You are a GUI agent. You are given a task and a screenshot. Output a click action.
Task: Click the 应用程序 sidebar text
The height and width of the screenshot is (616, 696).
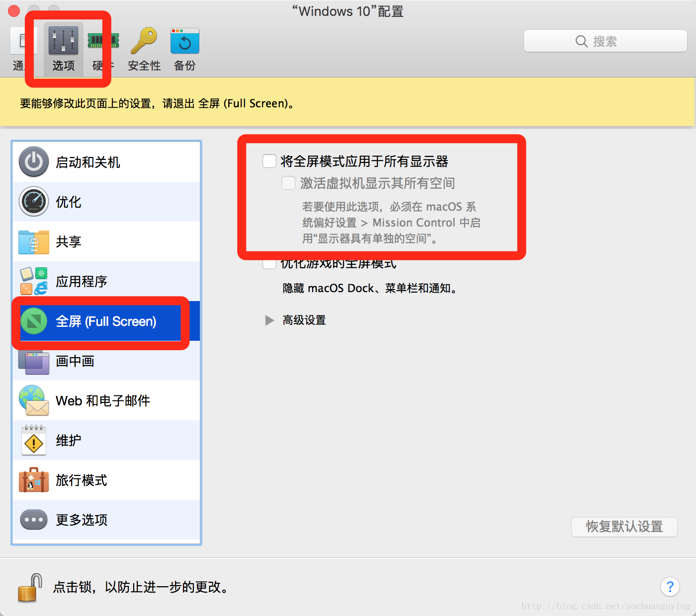tap(82, 282)
